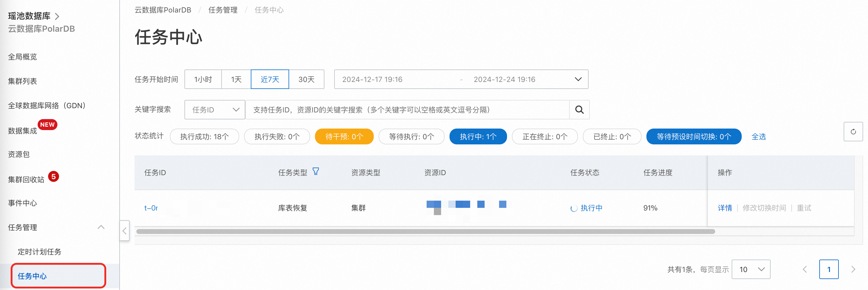Click the 集群 resource type cell
868x290 pixels.
click(x=358, y=208)
